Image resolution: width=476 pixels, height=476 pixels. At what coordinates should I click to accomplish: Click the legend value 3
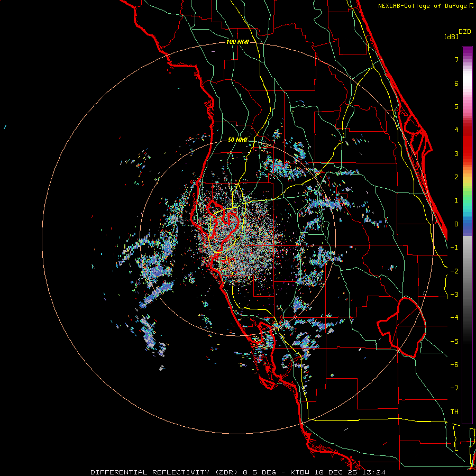click(456, 153)
